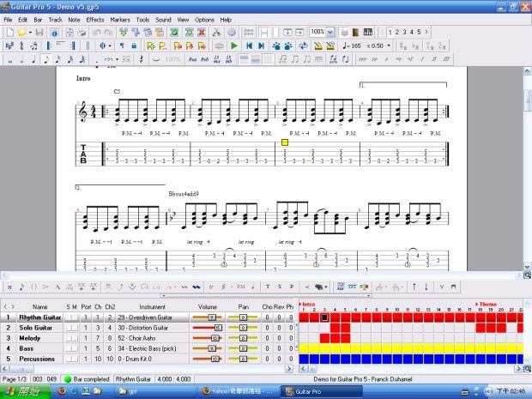Click the green checkmark icon in top toolbar

tap(174, 33)
